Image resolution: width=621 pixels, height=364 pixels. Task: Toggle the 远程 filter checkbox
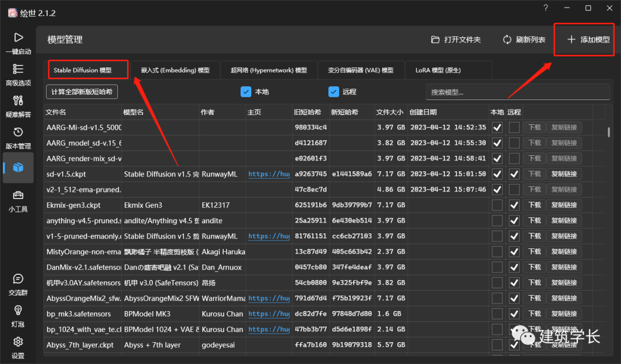(334, 91)
